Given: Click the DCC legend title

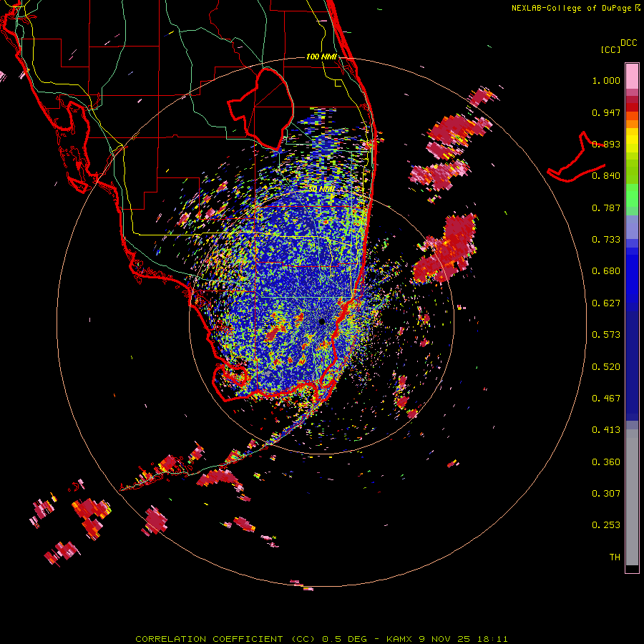Looking at the screenshot, I should (628, 43).
